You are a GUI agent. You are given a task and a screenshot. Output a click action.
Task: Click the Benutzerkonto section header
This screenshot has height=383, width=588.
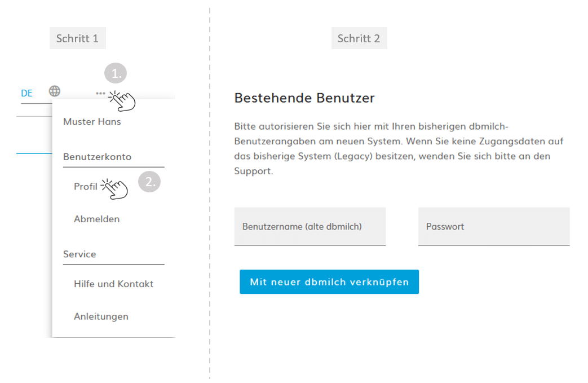97,157
